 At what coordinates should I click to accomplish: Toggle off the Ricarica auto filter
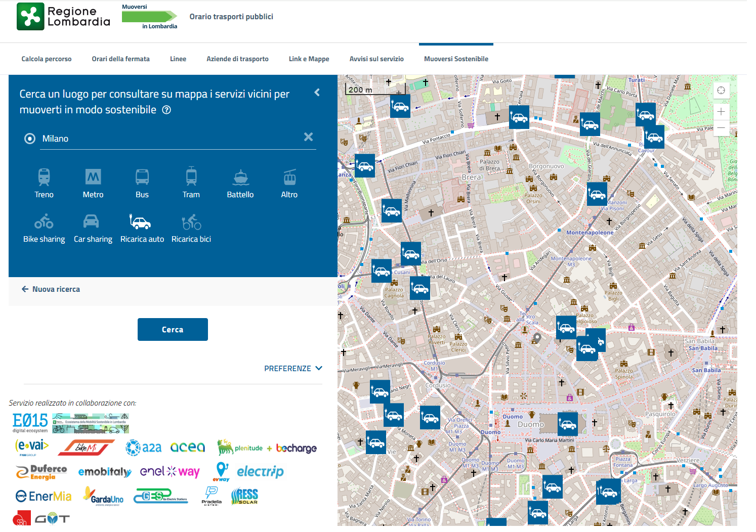(x=141, y=222)
